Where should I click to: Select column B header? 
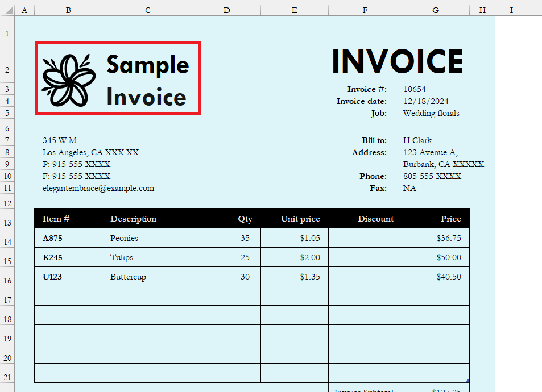pyautogui.click(x=68, y=10)
